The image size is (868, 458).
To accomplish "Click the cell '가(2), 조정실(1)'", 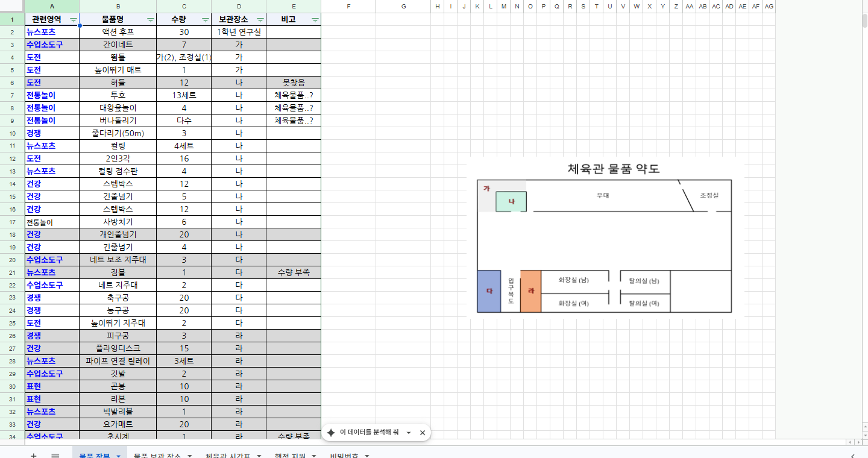I will tap(184, 57).
